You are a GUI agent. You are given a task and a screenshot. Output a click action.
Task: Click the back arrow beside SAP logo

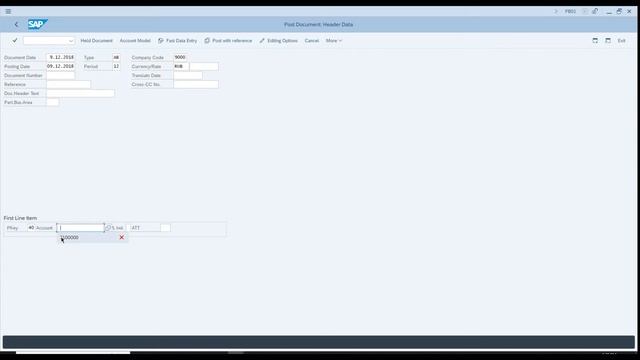click(16, 24)
